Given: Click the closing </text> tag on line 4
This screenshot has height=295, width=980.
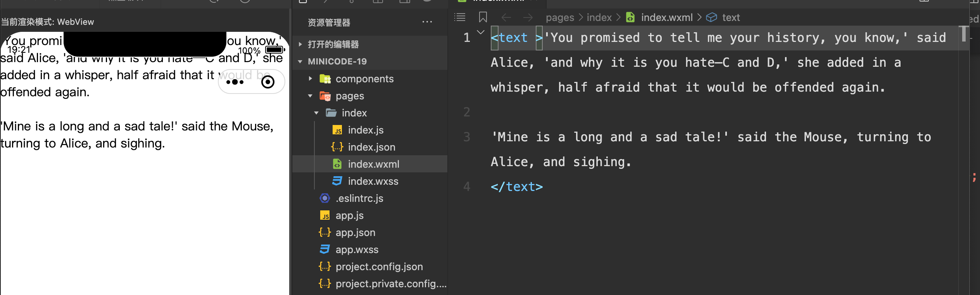Looking at the screenshot, I should tap(517, 187).
